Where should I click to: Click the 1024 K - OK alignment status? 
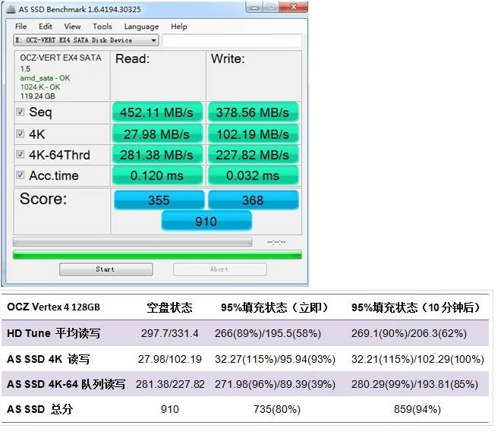coord(40,87)
